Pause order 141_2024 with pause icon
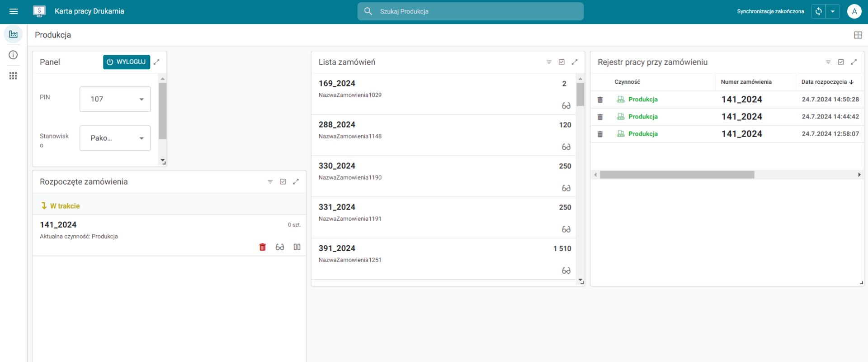The width and height of the screenshot is (868, 362). [297, 247]
